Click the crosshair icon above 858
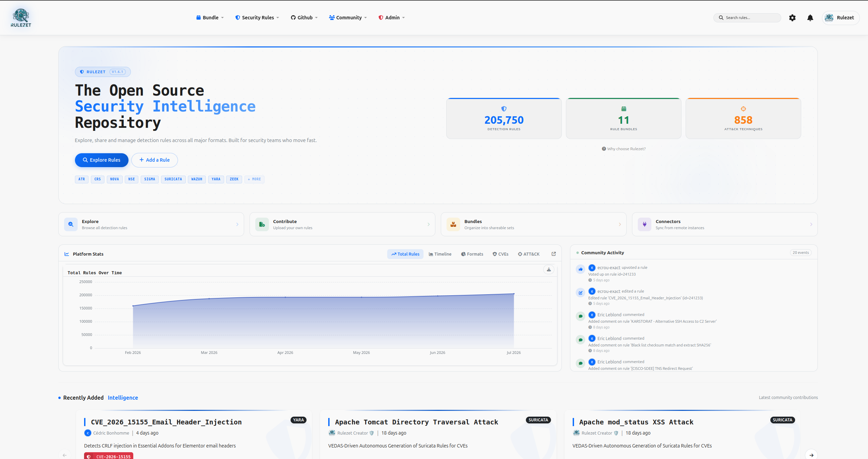Screen dimensions: 868x459 point(743,109)
